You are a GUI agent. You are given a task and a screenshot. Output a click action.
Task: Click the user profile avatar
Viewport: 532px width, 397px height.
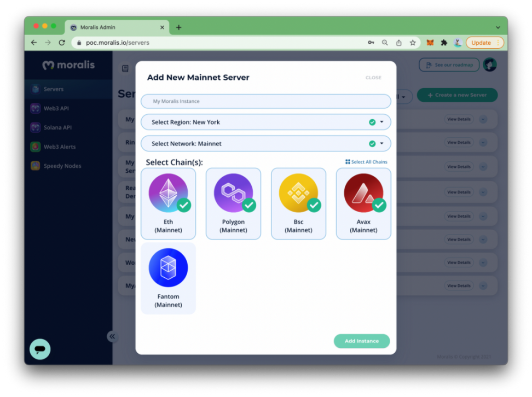[489, 65]
